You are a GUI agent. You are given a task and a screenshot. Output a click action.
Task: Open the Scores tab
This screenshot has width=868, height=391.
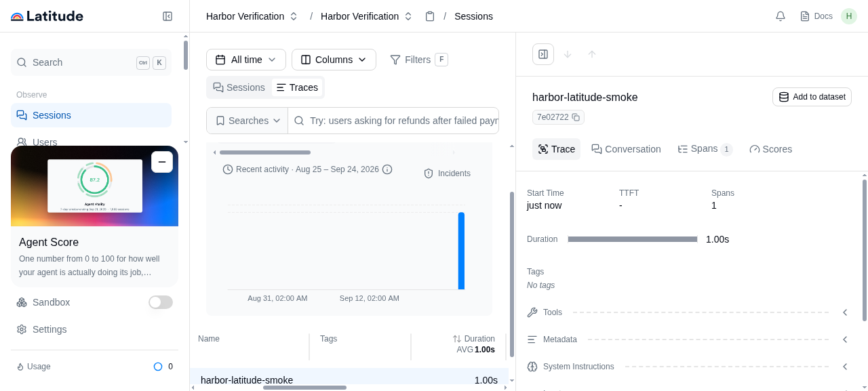(x=770, y=149)
